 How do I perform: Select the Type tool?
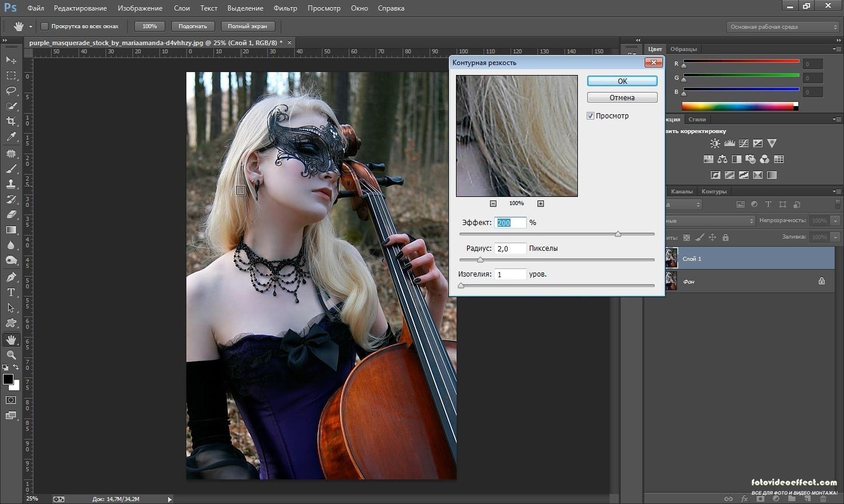(11, 292)
